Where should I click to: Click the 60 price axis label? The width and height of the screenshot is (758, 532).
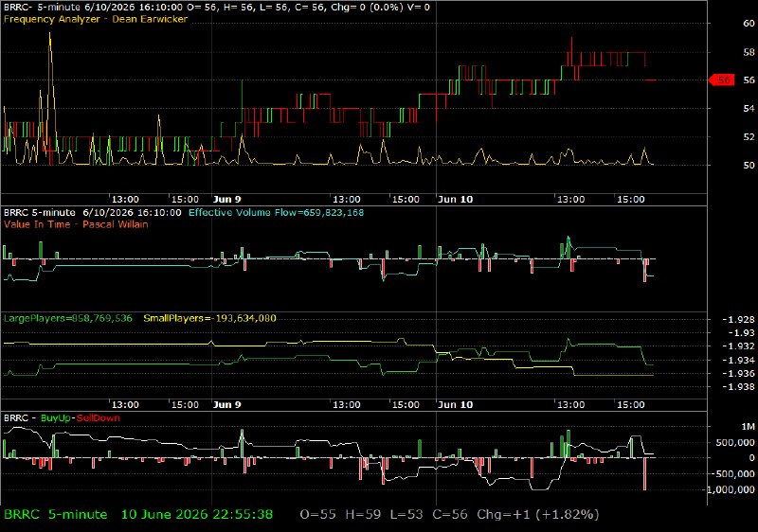click(749, 23)
